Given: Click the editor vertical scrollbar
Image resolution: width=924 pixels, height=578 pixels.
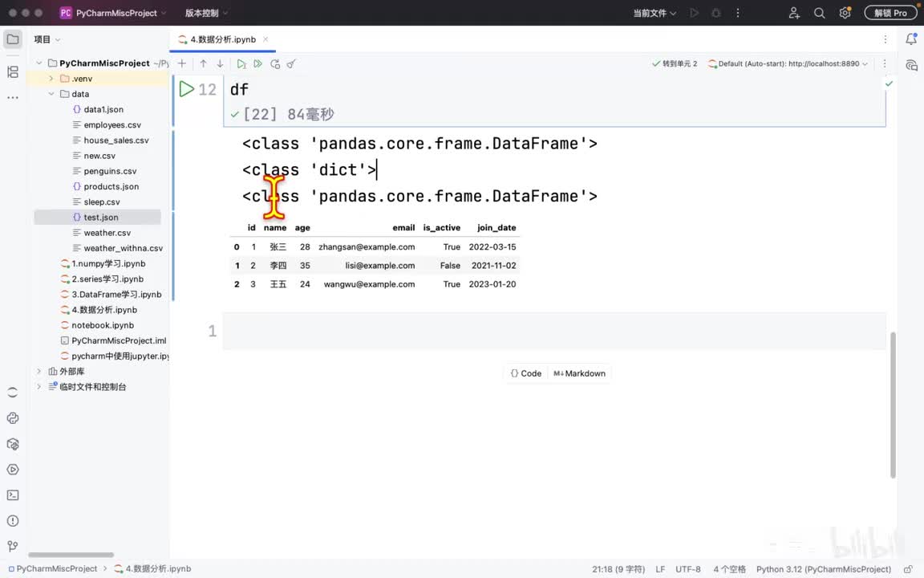Looking at the screenshot, I should pyautogui.click(x=893, y=405).
